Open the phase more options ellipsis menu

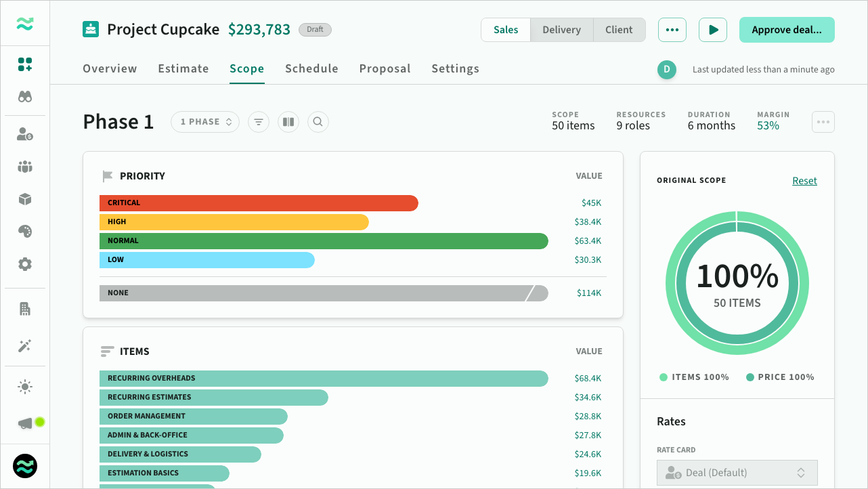pyautogui.click(x=823, y=122)
